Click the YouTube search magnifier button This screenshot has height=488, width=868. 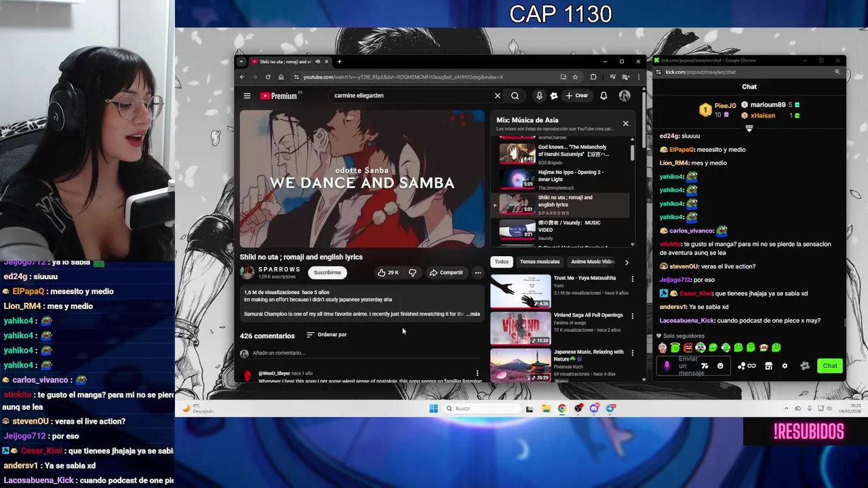point(515,96)
